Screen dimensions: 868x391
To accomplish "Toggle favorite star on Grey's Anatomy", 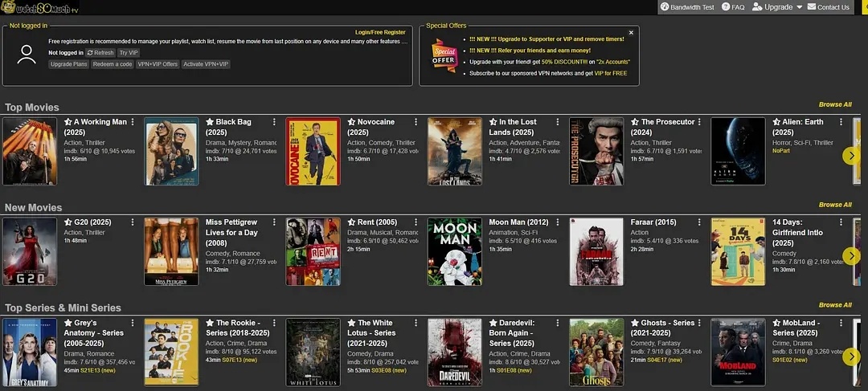I will [x=68, y=323].
